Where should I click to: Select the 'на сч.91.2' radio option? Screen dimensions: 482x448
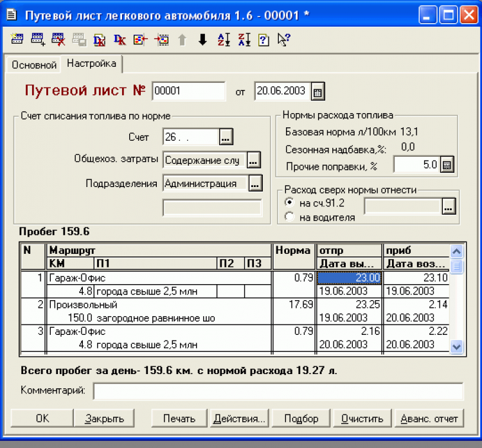pyautogui.click(x=288, y=202)
